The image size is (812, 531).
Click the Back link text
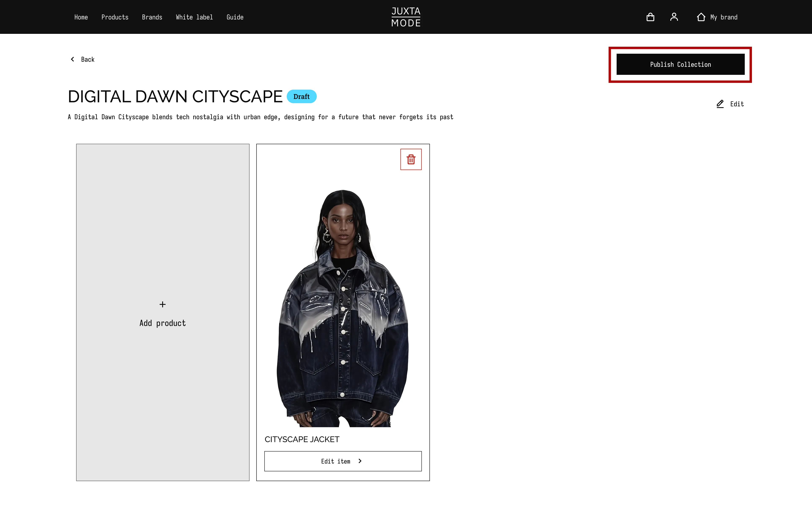pyautogui.click(x=88, y=59)
